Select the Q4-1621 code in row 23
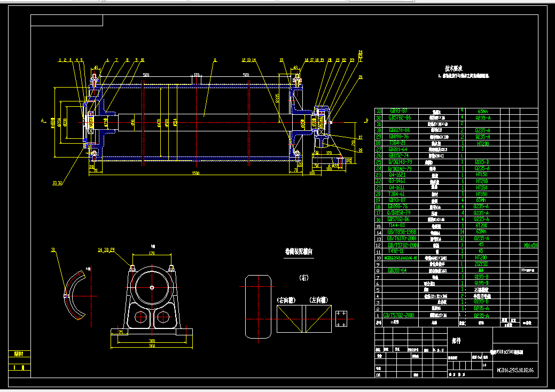Viewport: 555px width, 392px height. tap(397, 175)
